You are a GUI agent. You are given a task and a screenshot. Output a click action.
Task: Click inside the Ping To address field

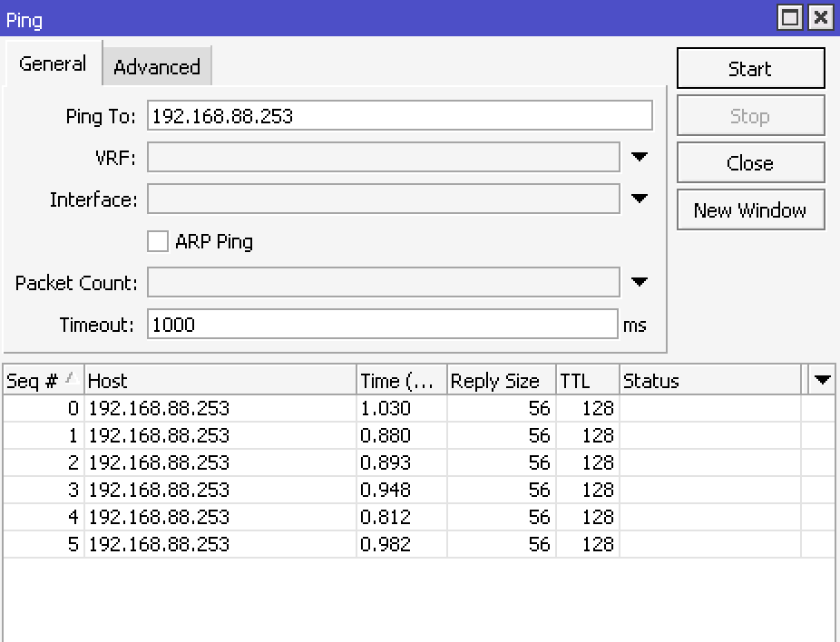(399, 115)
